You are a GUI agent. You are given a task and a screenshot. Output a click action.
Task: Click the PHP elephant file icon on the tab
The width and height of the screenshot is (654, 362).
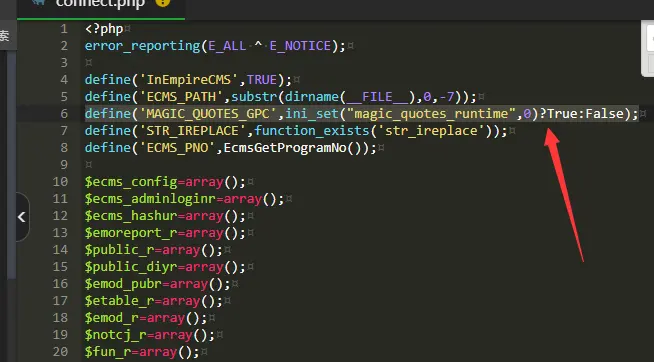pyautogui.click(x=39, y=2)
